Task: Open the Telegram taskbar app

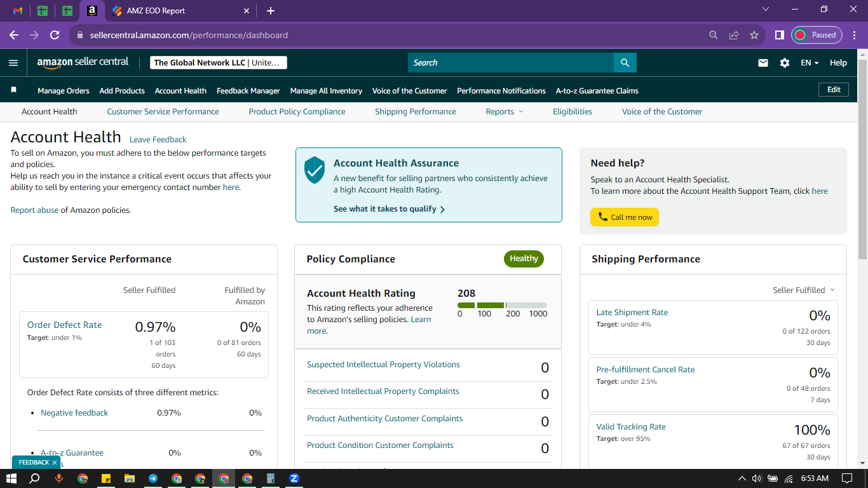Action: 153,478
